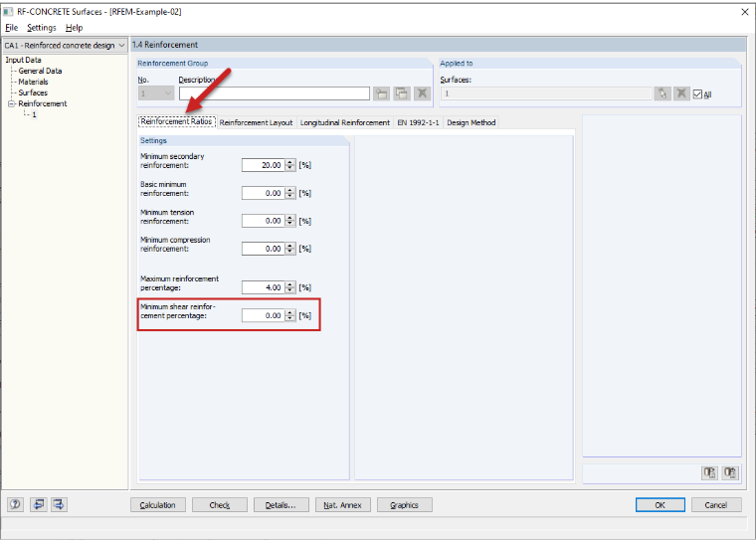Select reinforcement group 1 in tree
This screenshot has height=542, width=756.
(x=34, y=114)
